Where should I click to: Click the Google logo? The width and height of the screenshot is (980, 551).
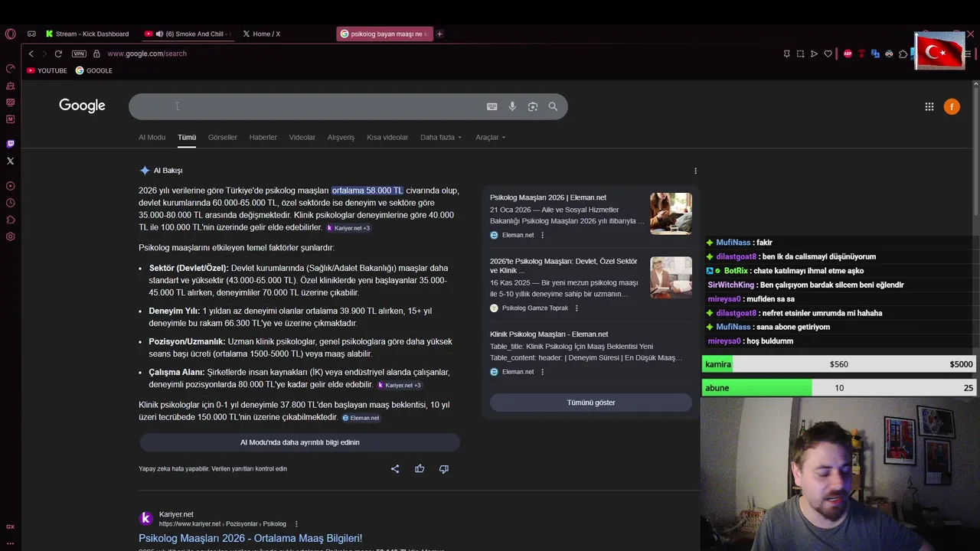coord(82,106)
